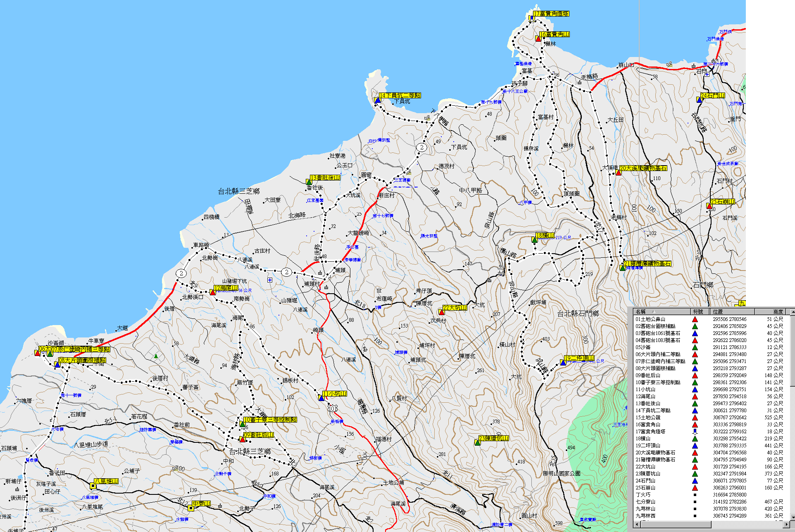
Task: Click the green triangle marker for 21豬槽潭礦物基石 on map
Action: [622, 268]
